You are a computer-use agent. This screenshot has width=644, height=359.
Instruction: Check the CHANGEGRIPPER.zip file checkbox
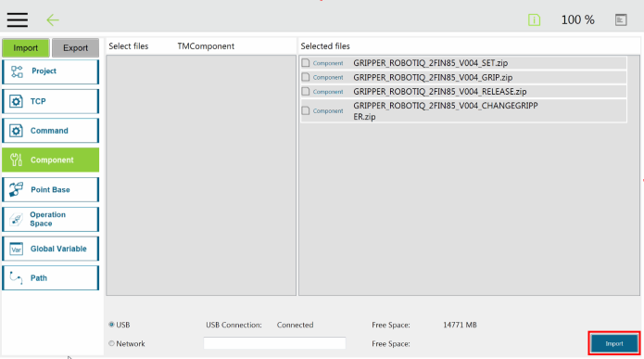coord(306,110)
